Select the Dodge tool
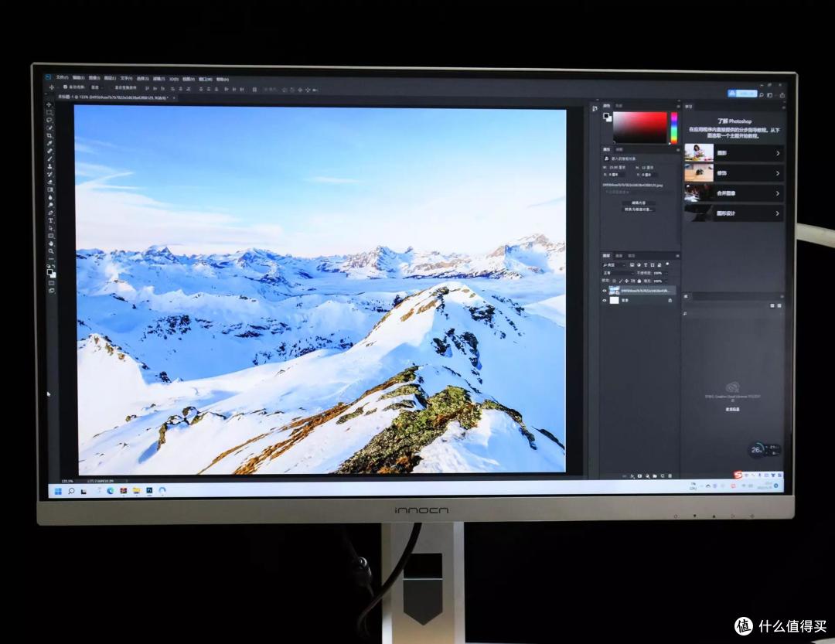This screenshot has height=644, width=835. (x=49, y=205)
